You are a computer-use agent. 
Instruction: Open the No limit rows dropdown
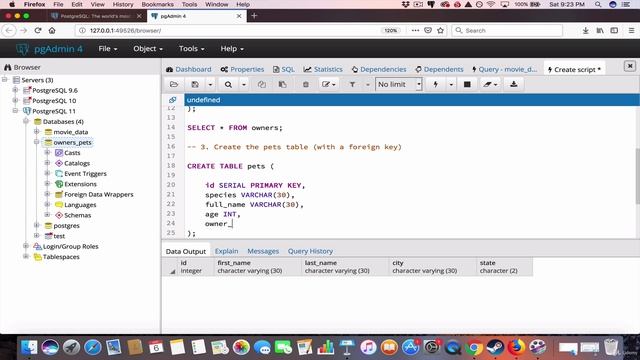click(399, 84)
